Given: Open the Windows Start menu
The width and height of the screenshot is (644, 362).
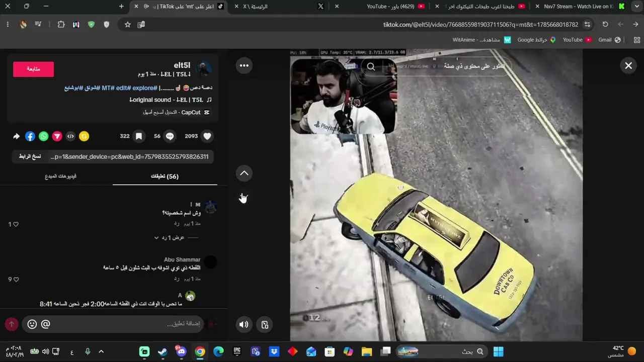Looking at the screenshot, I should tap(499, 351).
